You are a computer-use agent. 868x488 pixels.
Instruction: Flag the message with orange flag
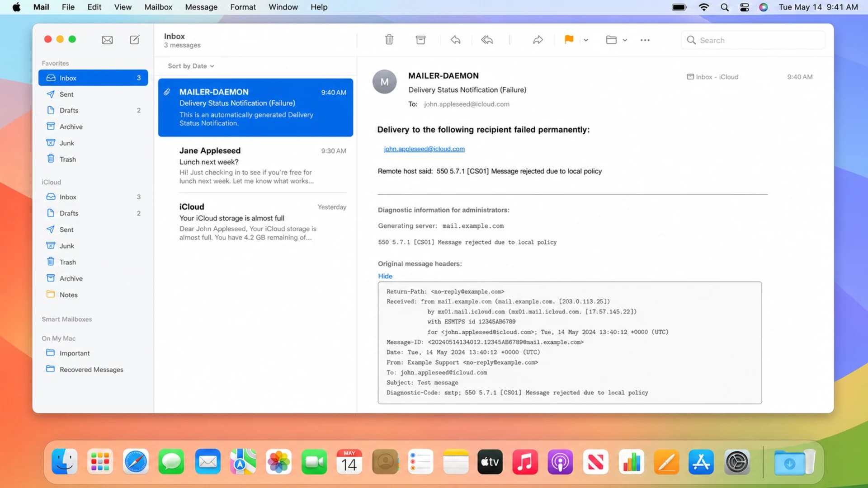569,40
